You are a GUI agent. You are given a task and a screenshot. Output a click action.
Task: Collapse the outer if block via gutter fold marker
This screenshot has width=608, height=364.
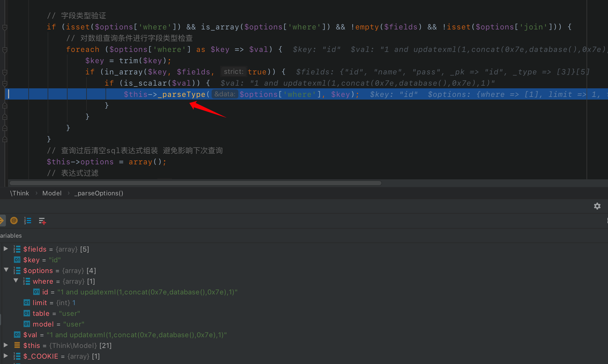click(5, 27)
